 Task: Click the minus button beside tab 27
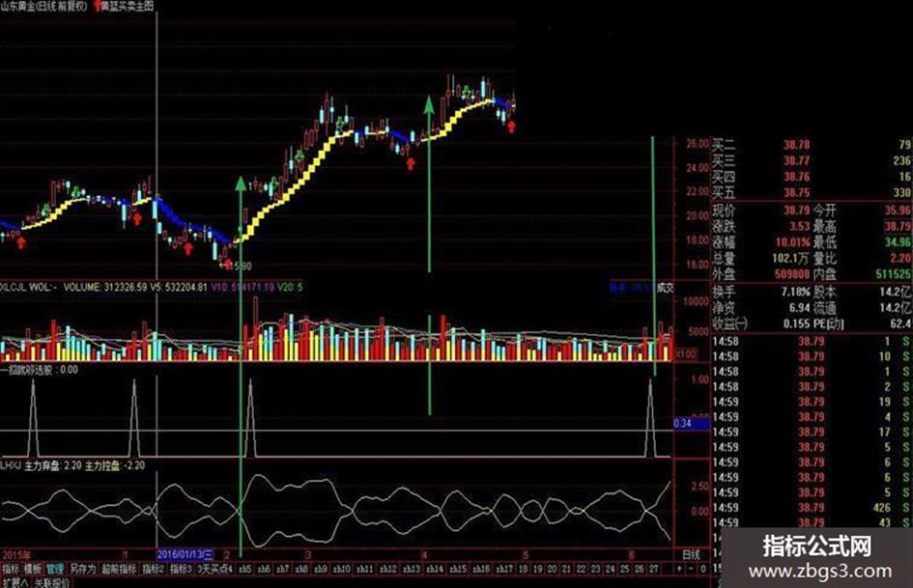point(691,569)
